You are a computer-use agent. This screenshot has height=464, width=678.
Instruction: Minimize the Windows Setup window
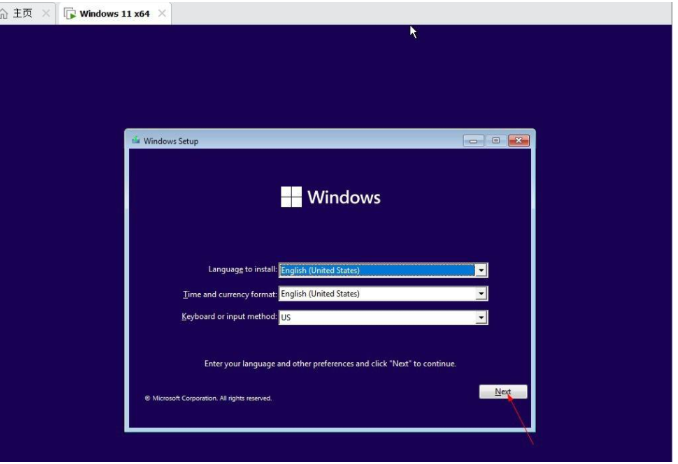473,141
